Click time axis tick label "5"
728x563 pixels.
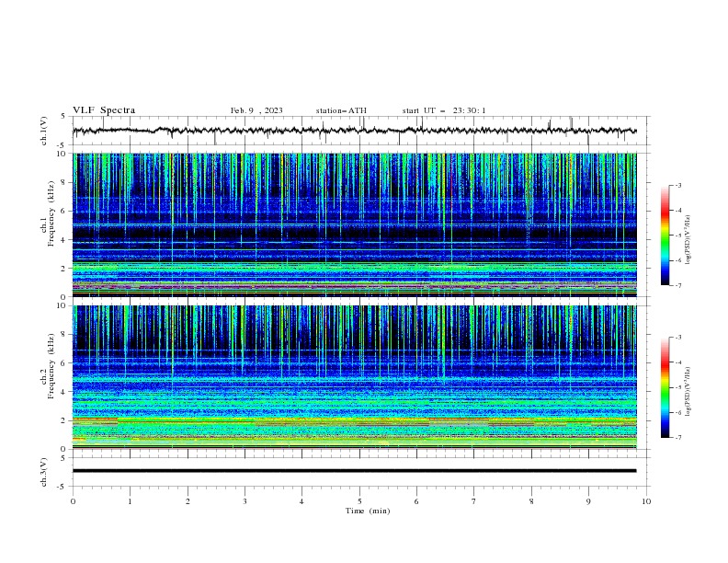click(x=359, y=501)
